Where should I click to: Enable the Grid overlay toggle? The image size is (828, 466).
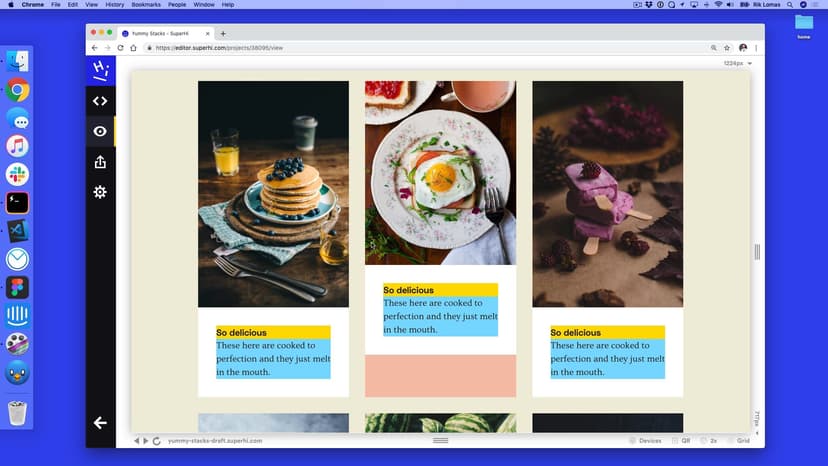[737, 441]
